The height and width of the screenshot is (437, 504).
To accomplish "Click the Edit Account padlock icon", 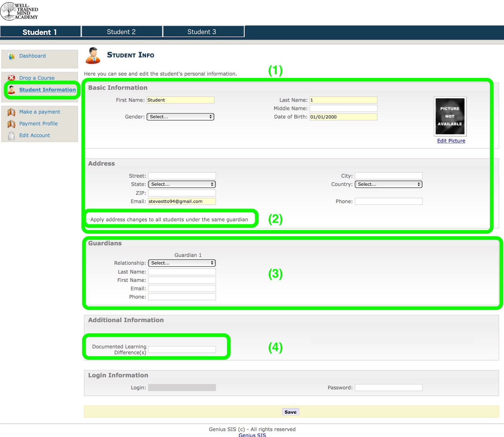I will point(11,135).
